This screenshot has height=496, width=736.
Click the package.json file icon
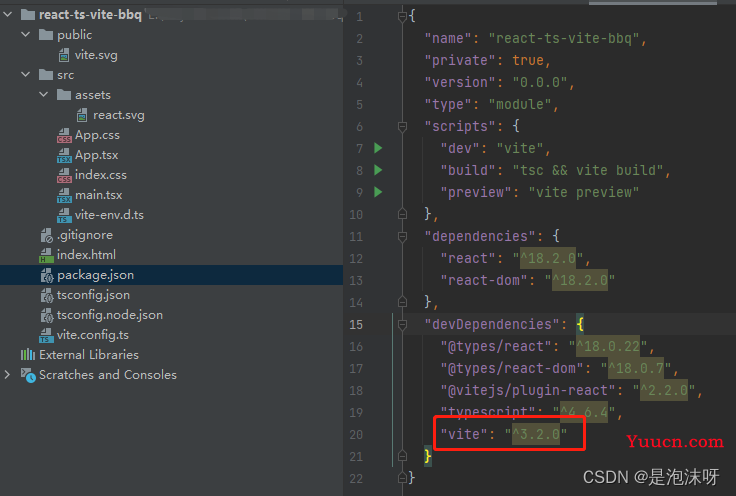[46, 275]
